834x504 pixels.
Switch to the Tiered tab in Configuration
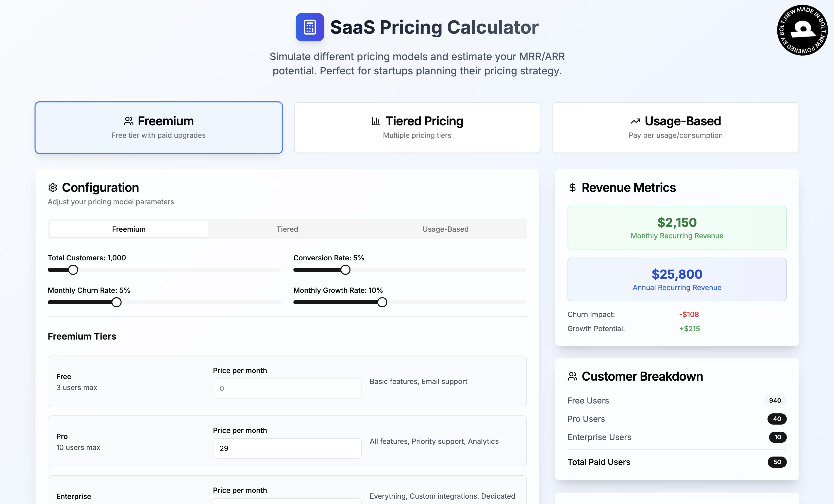[x=287, y=229]
